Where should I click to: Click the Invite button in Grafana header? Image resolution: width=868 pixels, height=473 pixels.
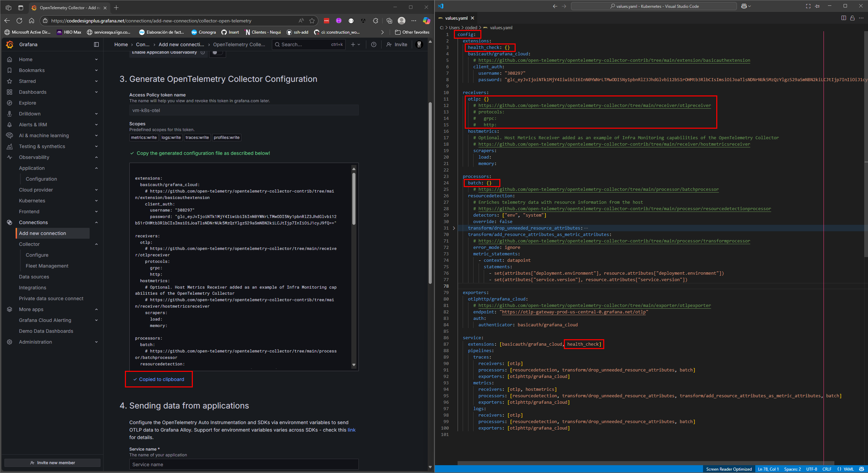click(x=397, y=44)
